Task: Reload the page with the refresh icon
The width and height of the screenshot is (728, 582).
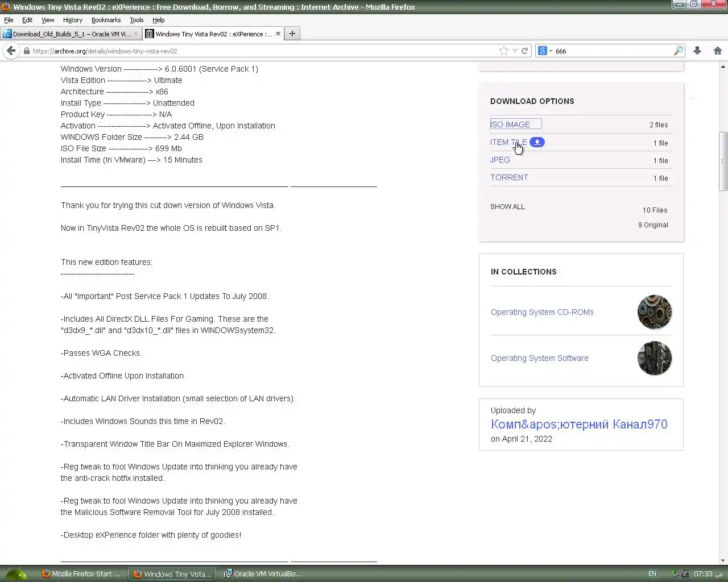Action: 524,51
